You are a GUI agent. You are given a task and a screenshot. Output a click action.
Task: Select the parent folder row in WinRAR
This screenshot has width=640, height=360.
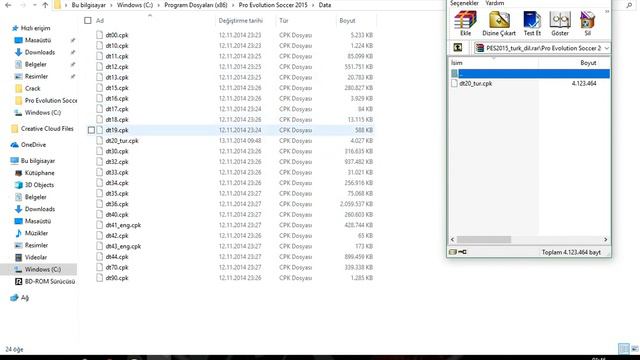point(530,73)
